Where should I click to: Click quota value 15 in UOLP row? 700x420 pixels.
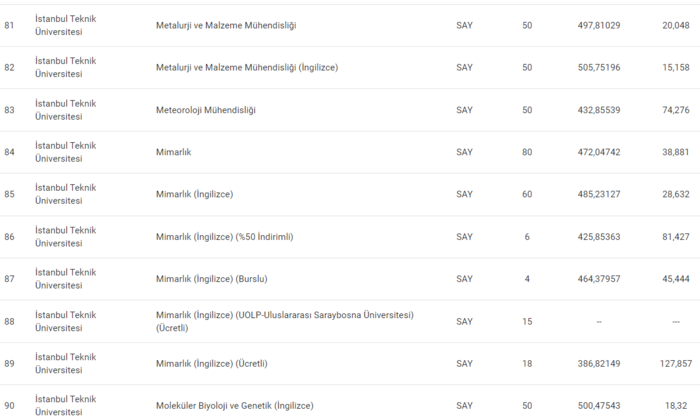tap(527, 321)
